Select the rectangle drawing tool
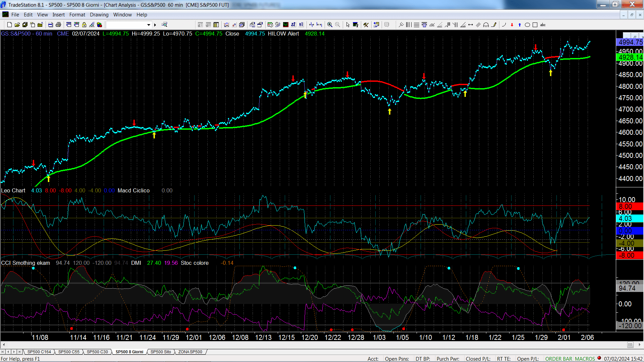This screenshot has width=644, height=362. tap(535, 25)
